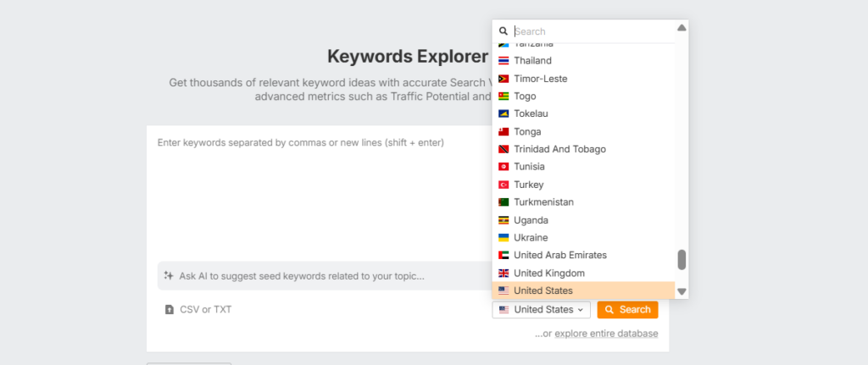Open the United States country dropdown button
Screen dimensions: 868x365
pos(542,310)
